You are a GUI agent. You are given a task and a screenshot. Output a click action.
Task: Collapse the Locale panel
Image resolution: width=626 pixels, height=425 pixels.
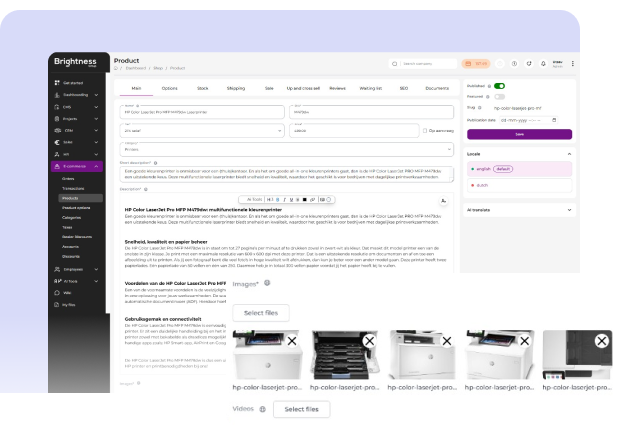pos(568,154)
